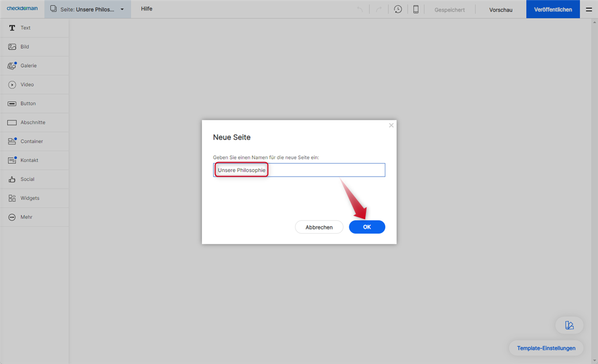The height and width of the screenshot is (364, 598).
Task: Open the version history clock icon
Action: point(398,10)
